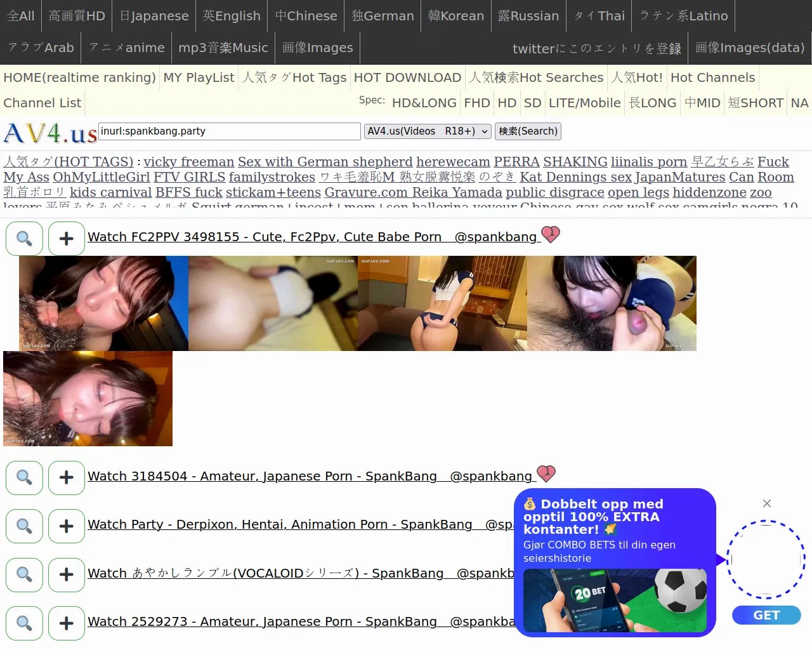The width and height of the screenshot is (812, 650).
Task: Focus the search box containing inurl:spankbang.party
Action: 230,131
